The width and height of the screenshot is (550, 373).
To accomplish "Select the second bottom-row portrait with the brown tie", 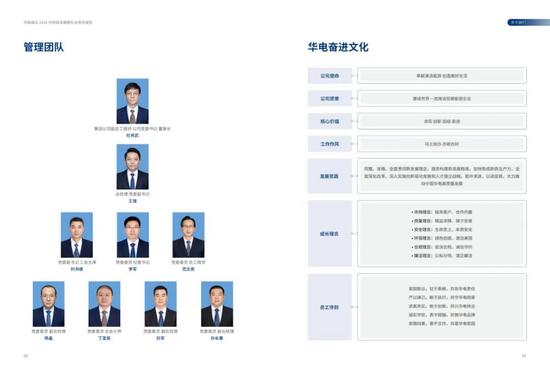I will click(x=104, y=304).
